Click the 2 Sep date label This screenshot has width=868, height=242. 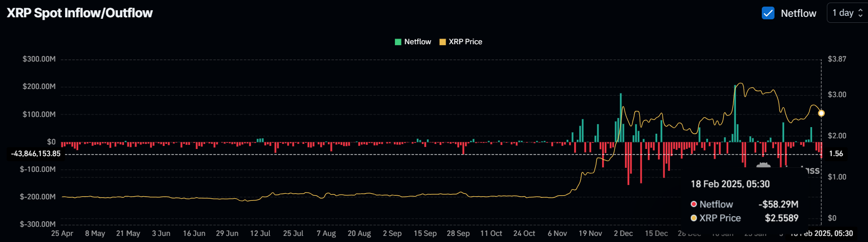(392, 233)
